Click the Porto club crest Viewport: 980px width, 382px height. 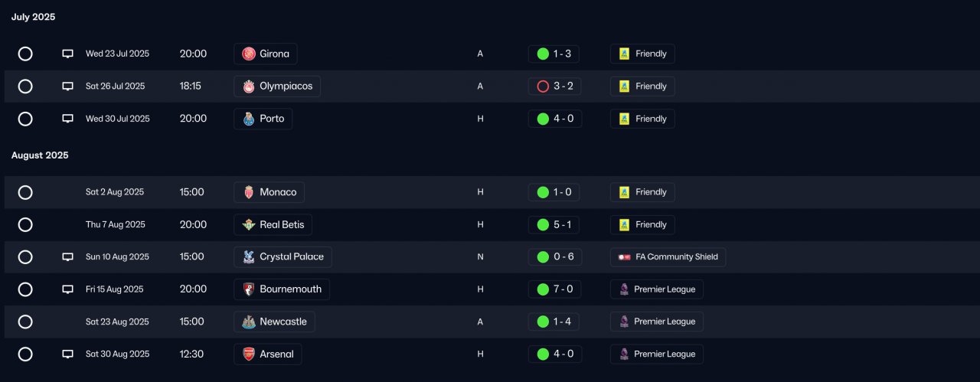(x=249, y=119)
